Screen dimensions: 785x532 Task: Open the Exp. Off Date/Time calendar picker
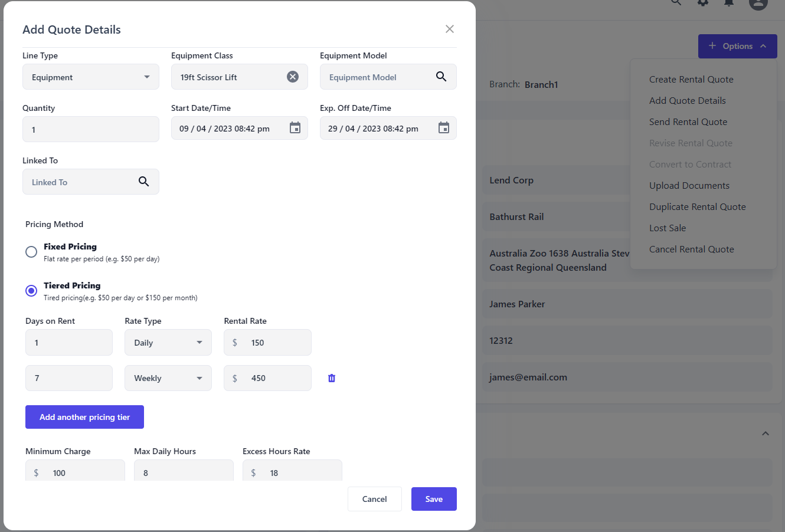(444, 128)
